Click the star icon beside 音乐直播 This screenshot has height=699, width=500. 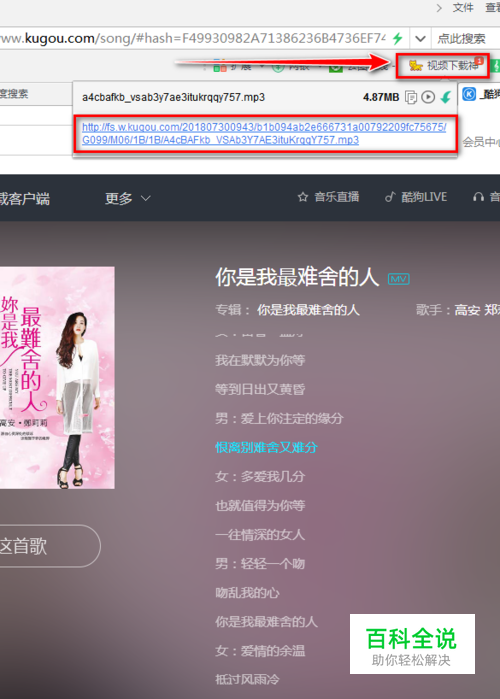(303, 197)
